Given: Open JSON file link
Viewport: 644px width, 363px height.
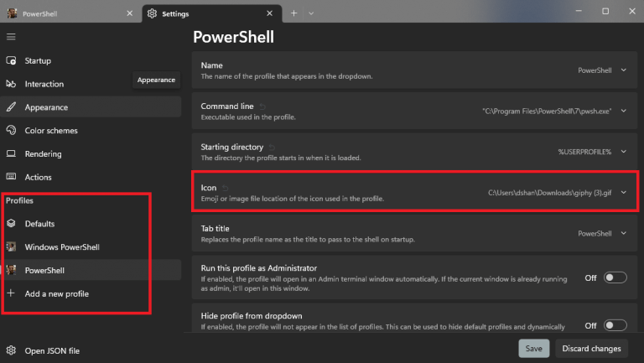Looking at the screenshot, I should 52,350.
